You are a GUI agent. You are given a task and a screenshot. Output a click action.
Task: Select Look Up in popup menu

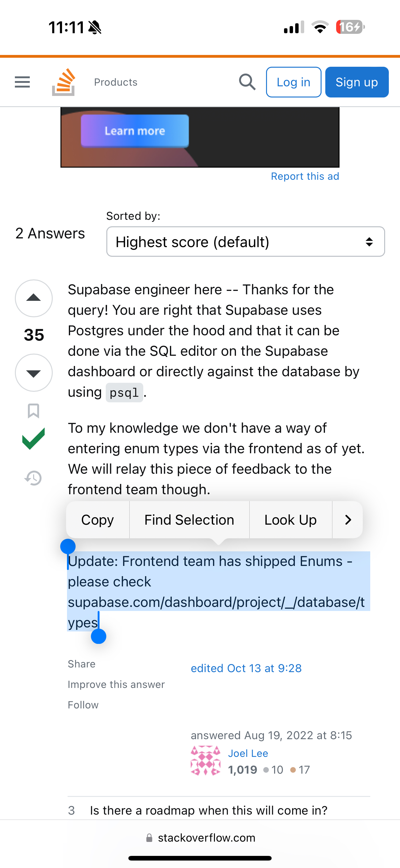[290, 520]
